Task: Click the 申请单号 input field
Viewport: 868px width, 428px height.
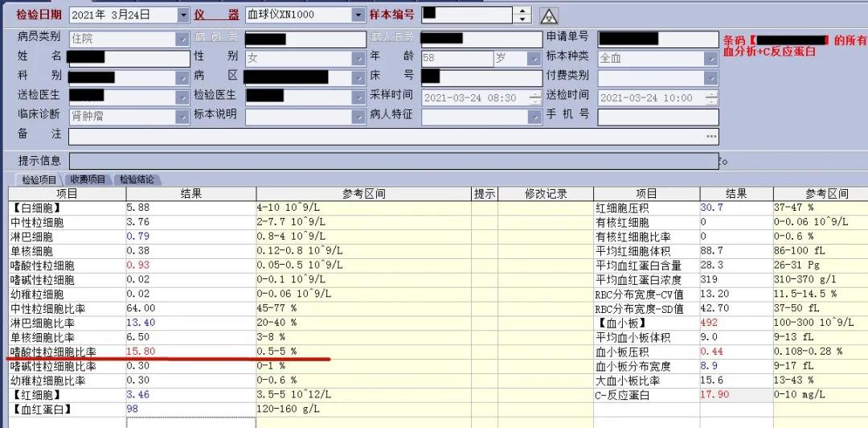Action: pyautogui.click(x=657, y=39)
